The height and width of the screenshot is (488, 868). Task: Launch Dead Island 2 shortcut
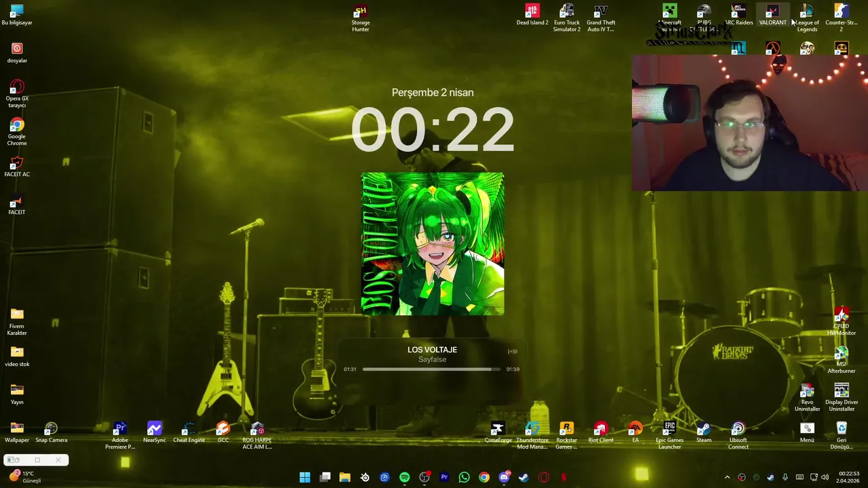[x=532, y=15]
